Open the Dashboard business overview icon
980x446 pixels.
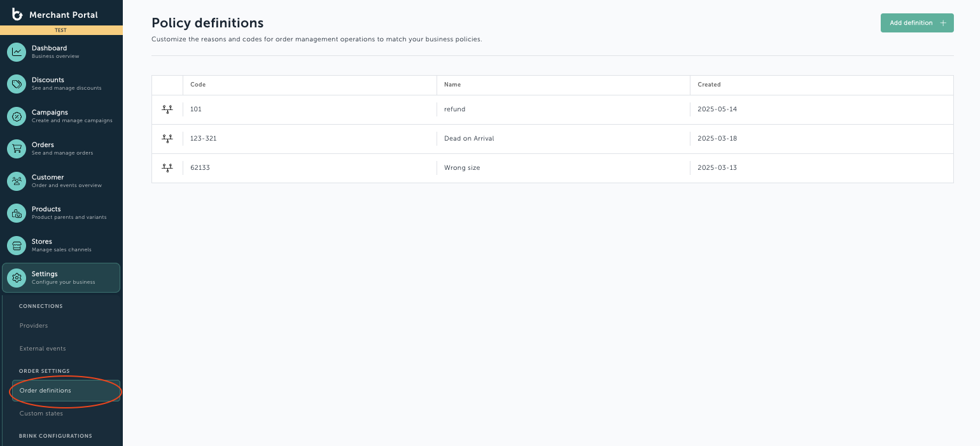coord(17,52)
